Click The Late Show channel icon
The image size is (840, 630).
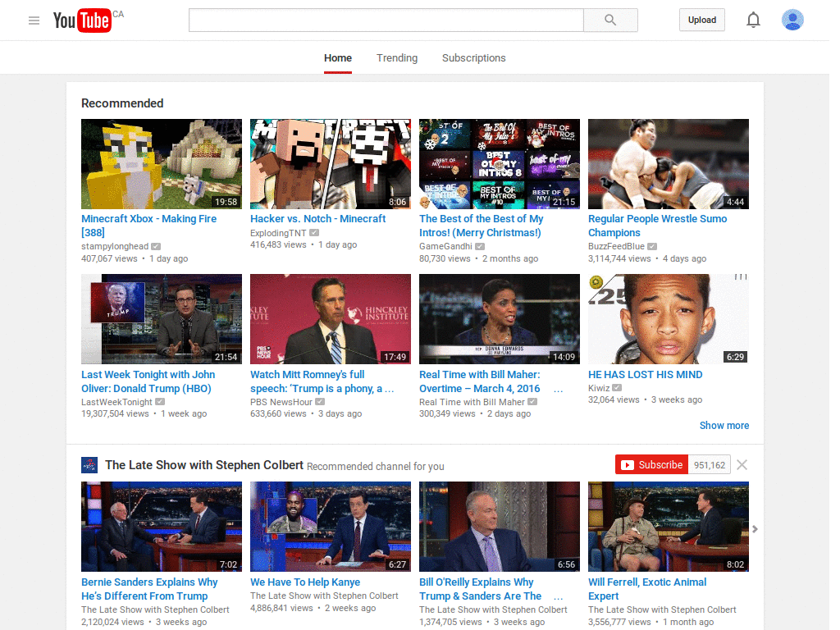click(89, 465)
